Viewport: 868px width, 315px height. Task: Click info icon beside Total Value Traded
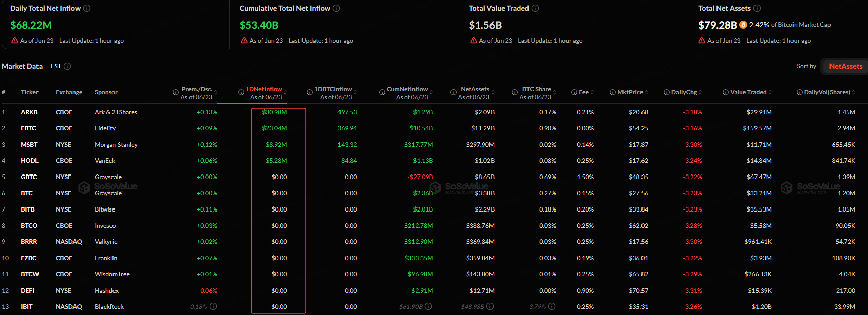point(535,8)
